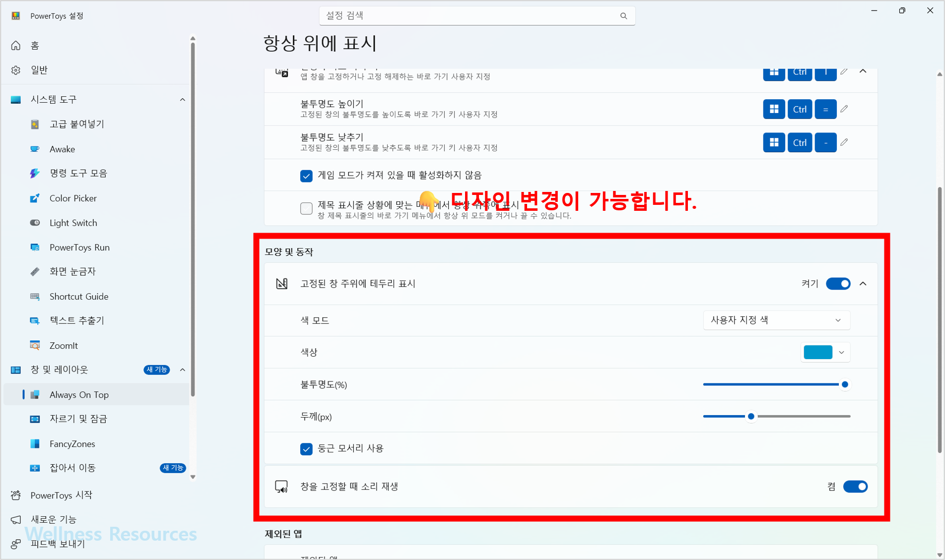
Task: Open the Light Switch icon
Action: [x=35, y=223]
